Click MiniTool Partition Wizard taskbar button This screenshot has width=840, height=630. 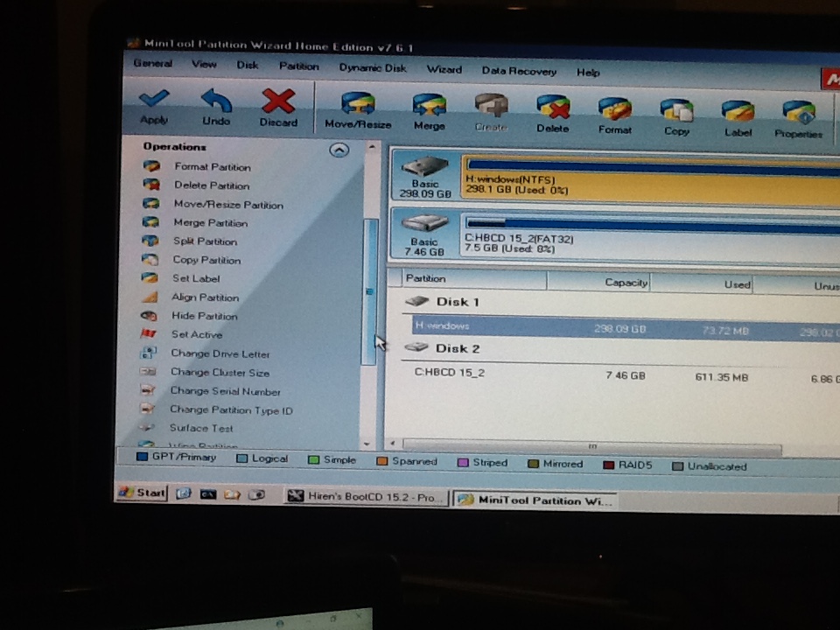(x=535, y=500)
